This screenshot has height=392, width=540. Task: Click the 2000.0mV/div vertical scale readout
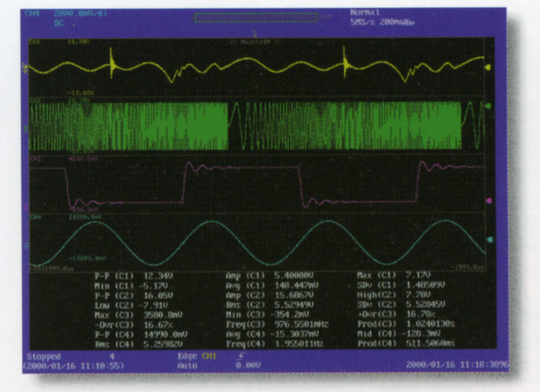pos(80,14)
